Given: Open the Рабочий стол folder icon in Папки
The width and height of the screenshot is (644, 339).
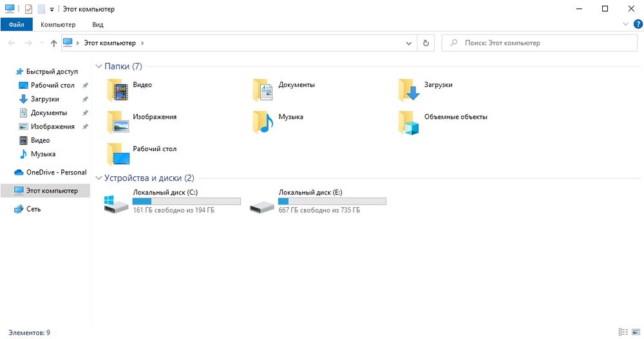Looking at the screenshot, I should click(118, 154).
